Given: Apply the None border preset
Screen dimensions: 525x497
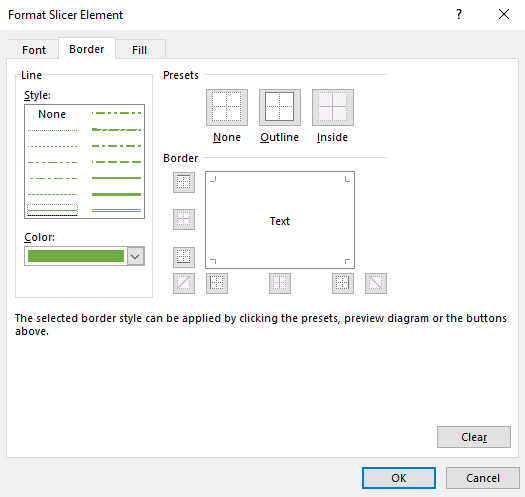Looking at the screenshot, I should [x=227, y=108].
